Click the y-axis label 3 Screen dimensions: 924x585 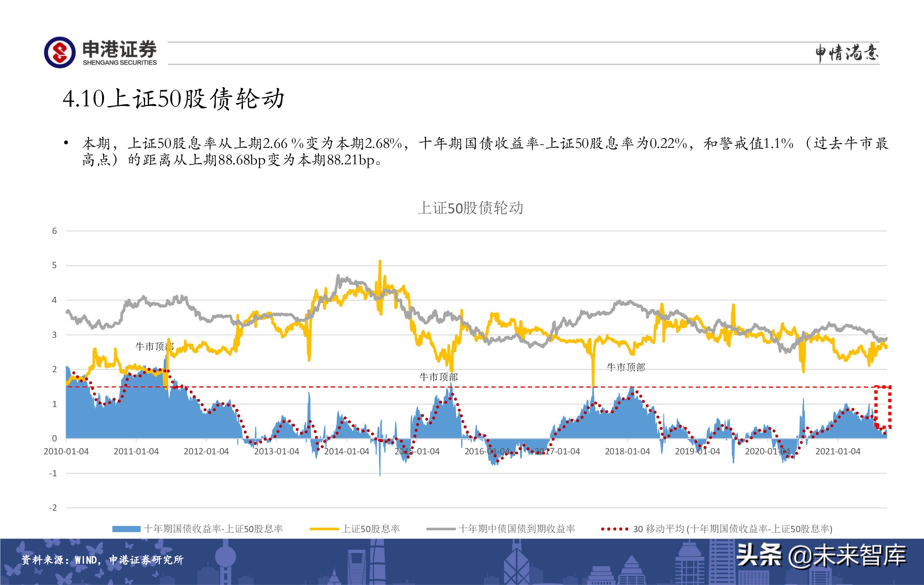pyautogui.click(x=54, y=335)
